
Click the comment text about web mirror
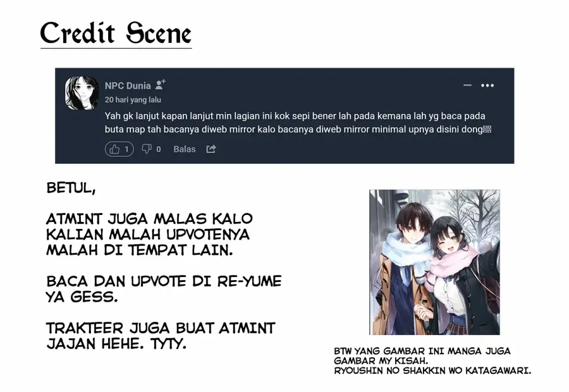tap(298, 123)
